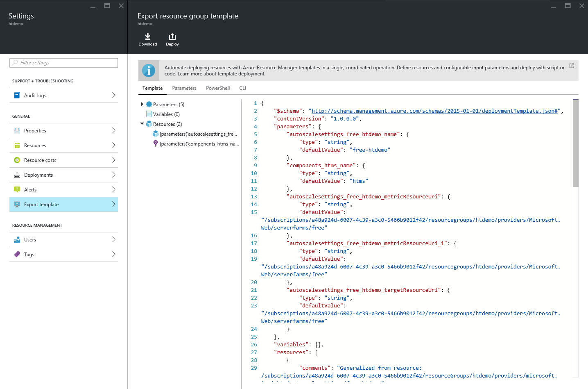Click the Properties icon in settings

coord(17,131)
